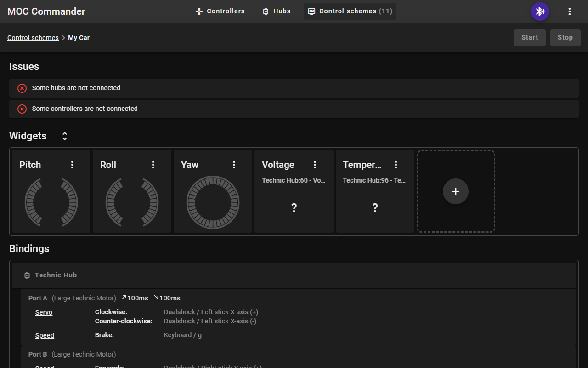This screenshot has width=588, height=368.
Task: Open the Control schemes tab
Action: 350,11
